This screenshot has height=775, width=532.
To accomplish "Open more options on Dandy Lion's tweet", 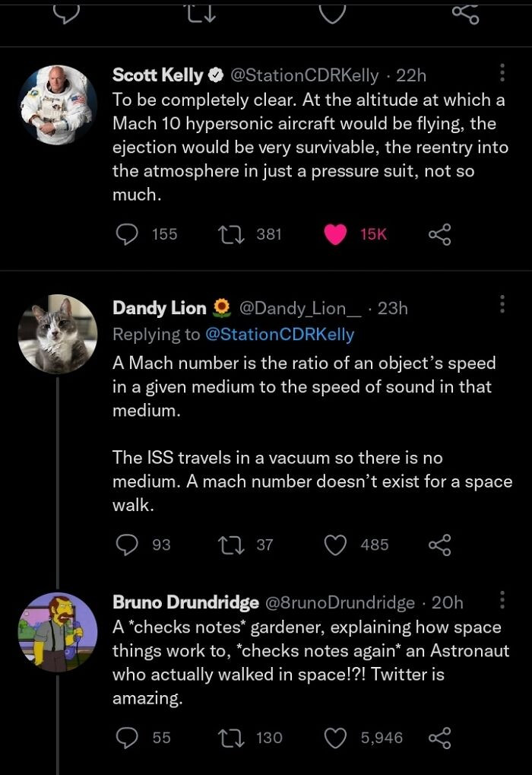I will [x=502, y=303].
